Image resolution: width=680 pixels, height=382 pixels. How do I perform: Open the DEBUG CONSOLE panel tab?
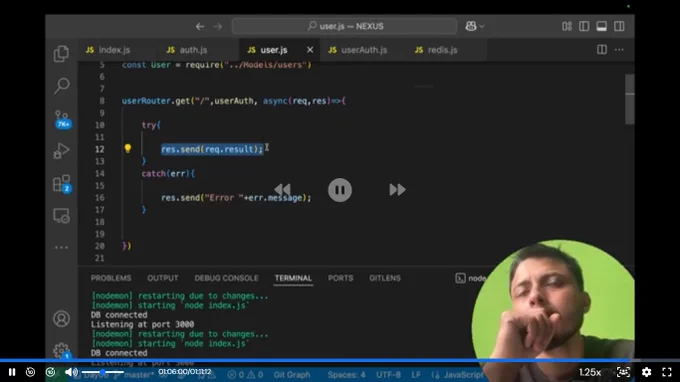click(226, 278)
